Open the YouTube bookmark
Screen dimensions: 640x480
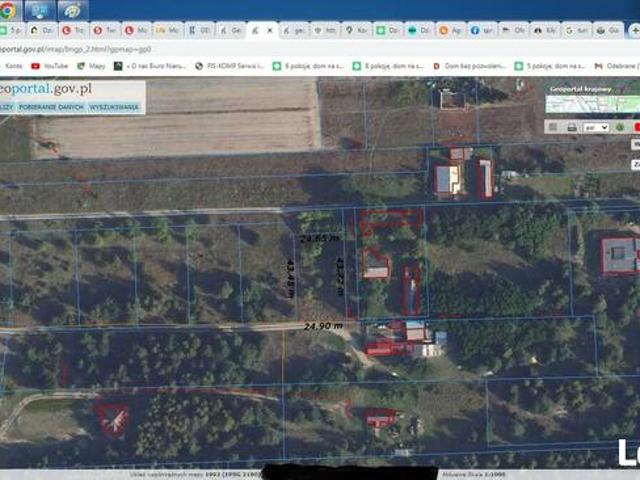click(50, 66)
